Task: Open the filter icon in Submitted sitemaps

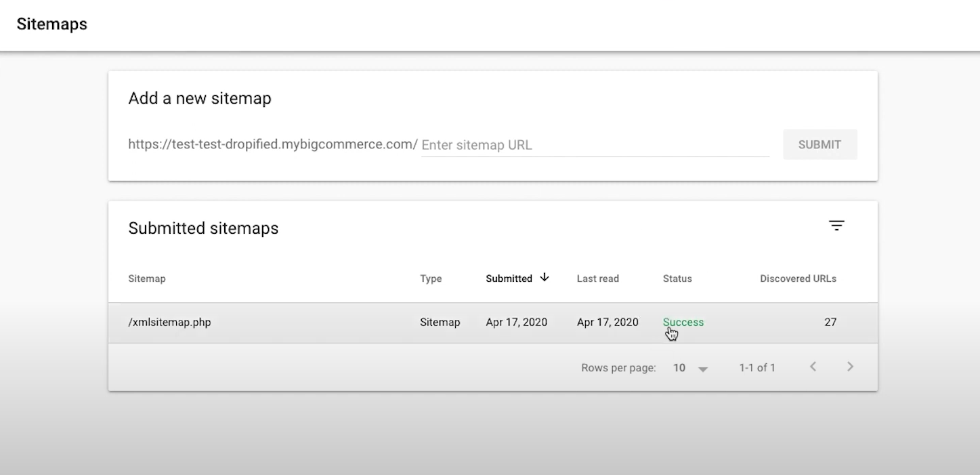Action: click(836, 226)
